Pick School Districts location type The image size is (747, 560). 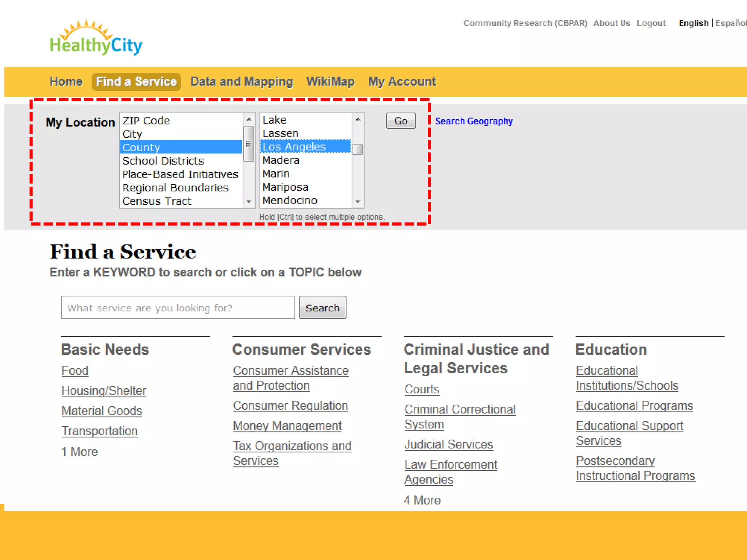[x=163, y=161]
